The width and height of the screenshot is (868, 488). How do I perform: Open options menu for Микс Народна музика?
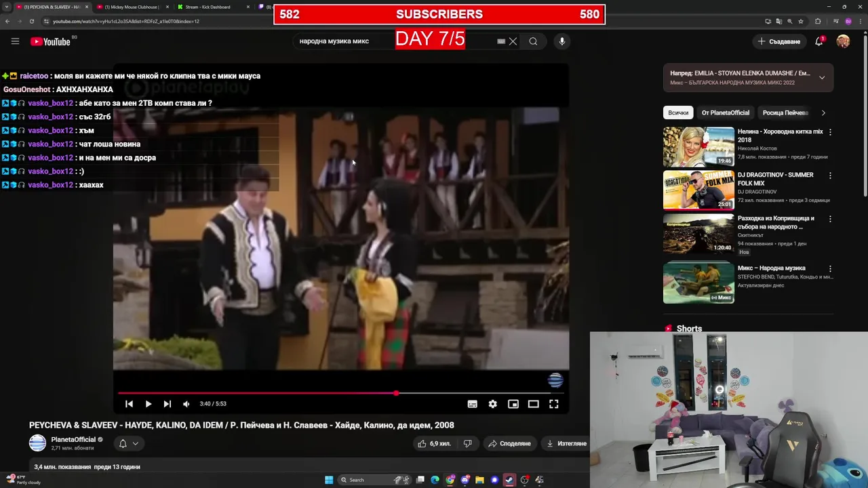point(830,268)
